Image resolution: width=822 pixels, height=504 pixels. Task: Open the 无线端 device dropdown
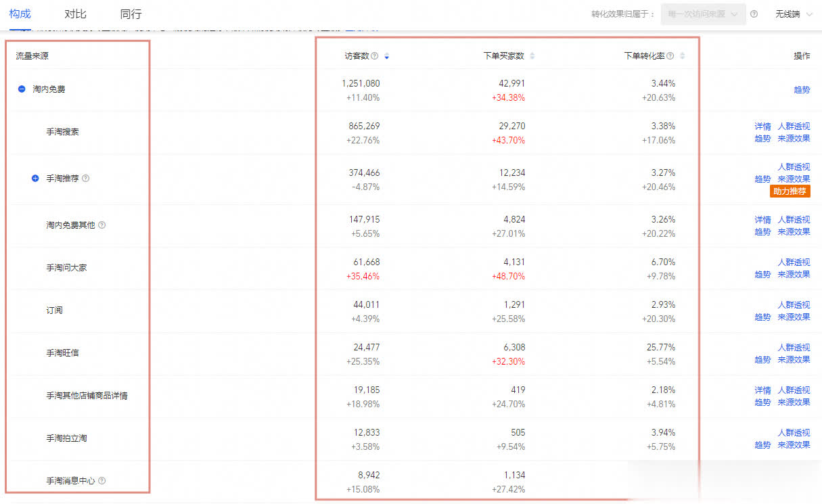(x=794, y=14)
